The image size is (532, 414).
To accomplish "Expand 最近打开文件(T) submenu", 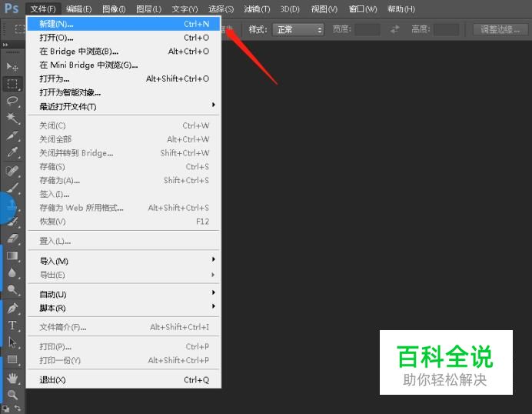I will click(x=124, y=106).
